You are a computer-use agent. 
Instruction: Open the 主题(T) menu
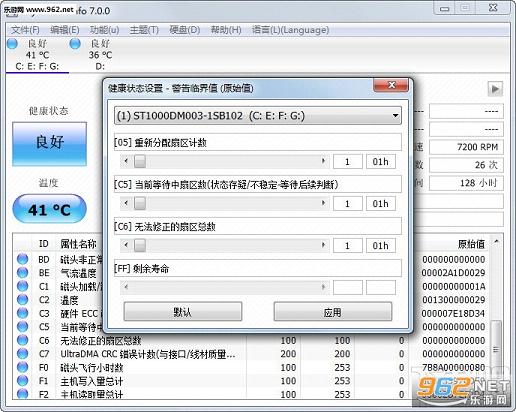click(144, 30)
